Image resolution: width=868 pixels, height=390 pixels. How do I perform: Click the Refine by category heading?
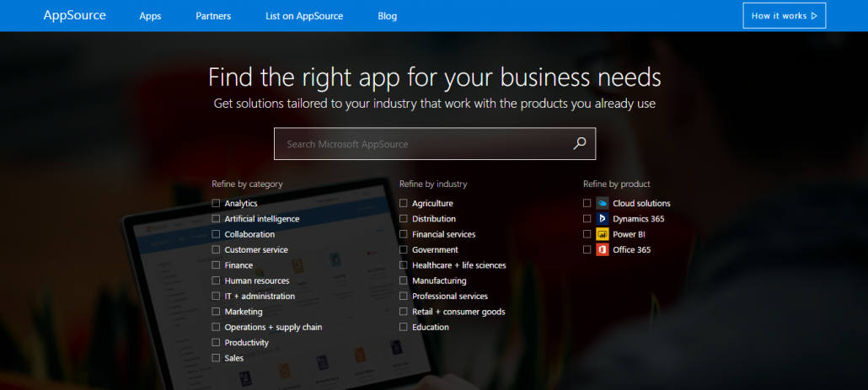tap(247, 184)
